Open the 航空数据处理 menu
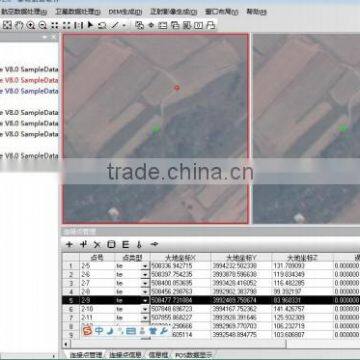This screenshot has height=360, width=360. click(x=24, y=12)
